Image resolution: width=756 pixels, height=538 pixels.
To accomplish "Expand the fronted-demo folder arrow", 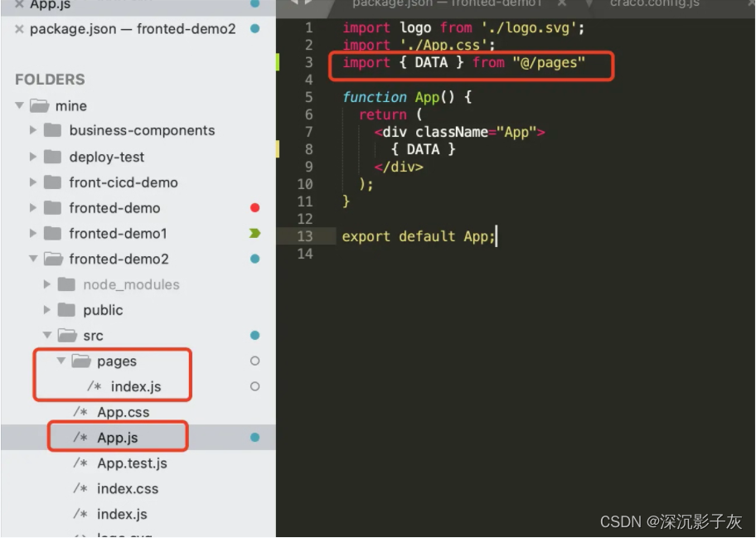I will point(33,208).
